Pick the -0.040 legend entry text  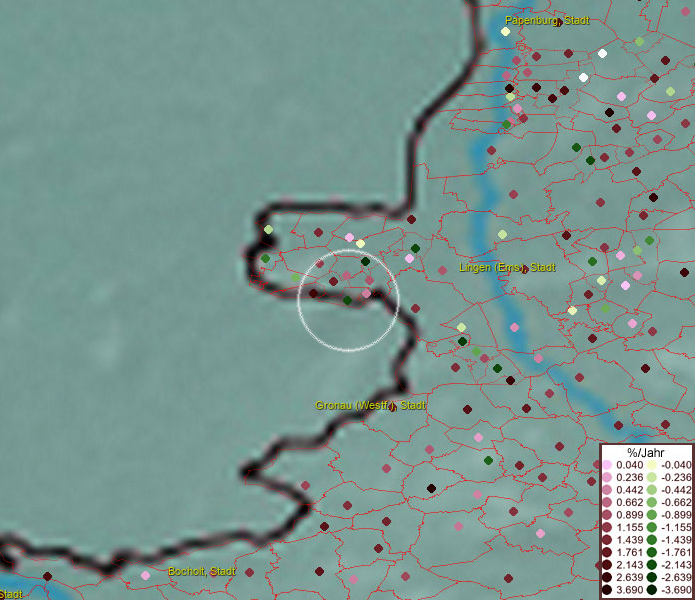point(676,465)
